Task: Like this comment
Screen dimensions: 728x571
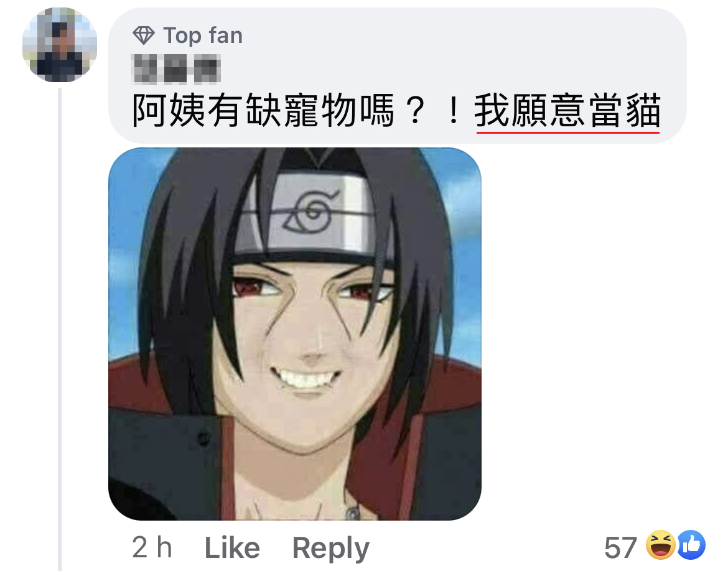Action: 232,547
